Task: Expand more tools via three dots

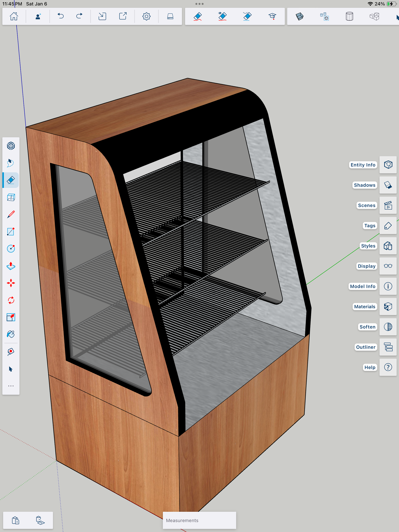Action: (11, 386)
